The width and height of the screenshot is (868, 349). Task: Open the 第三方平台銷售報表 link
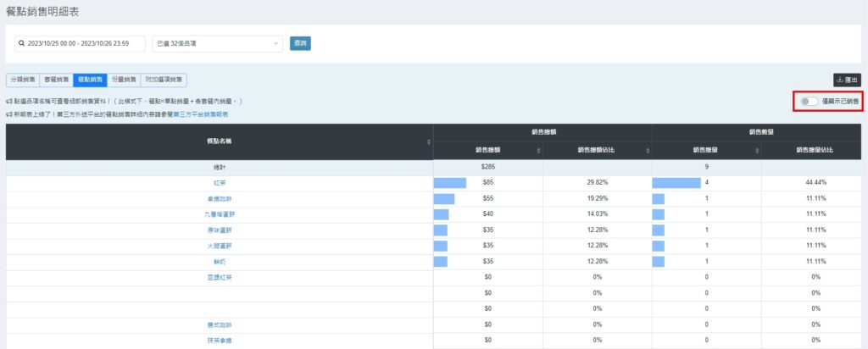coord(200,114)
